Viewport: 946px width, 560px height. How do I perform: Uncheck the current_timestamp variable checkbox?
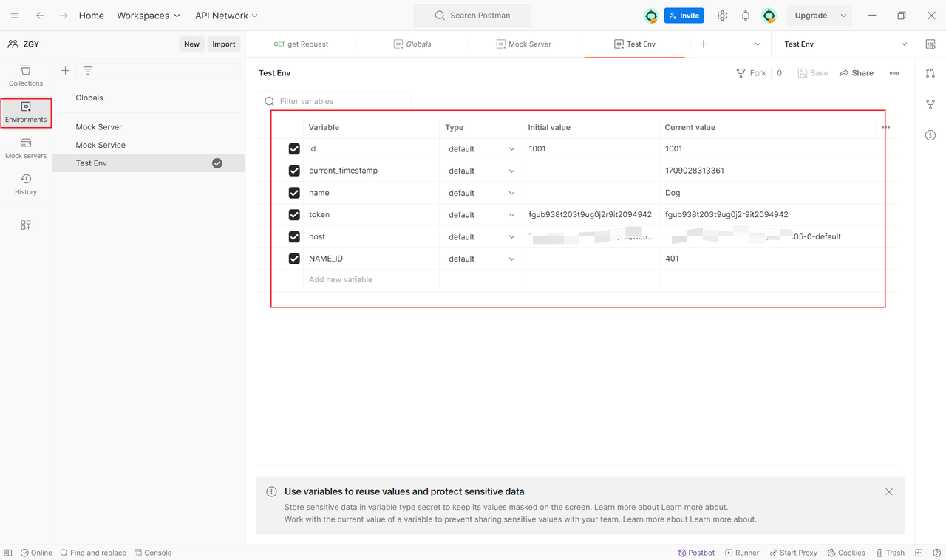294,171
